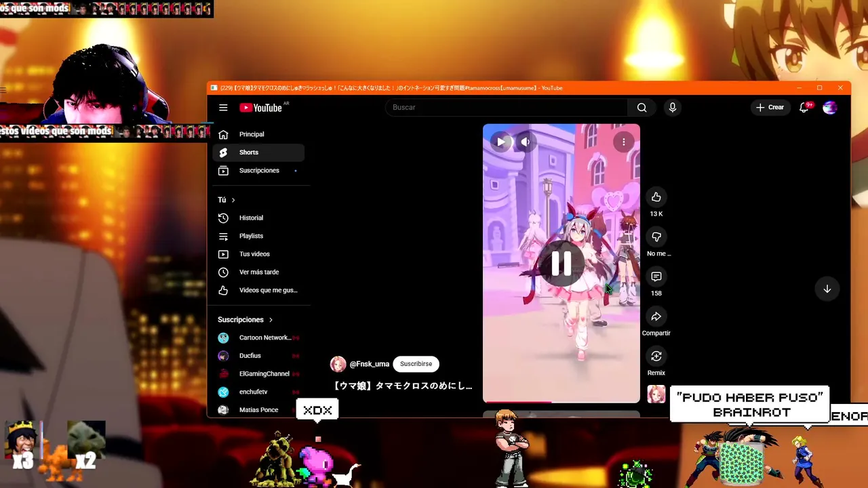The height and width of the screenshot is (488, 868).
Task: Open Videos que me gustan list
Action: click(258, 290)
